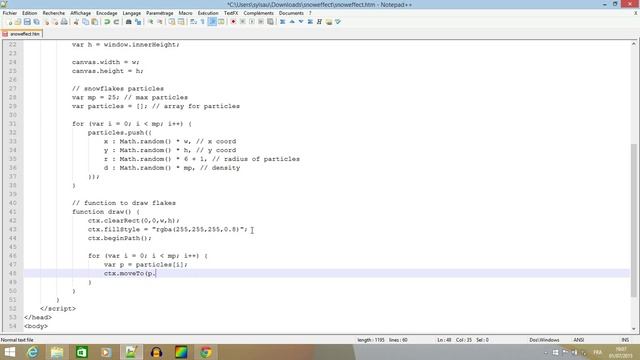640x360 pixels.
Task: Open File Explorer from taskbar
Action: [x=57, y=352]
